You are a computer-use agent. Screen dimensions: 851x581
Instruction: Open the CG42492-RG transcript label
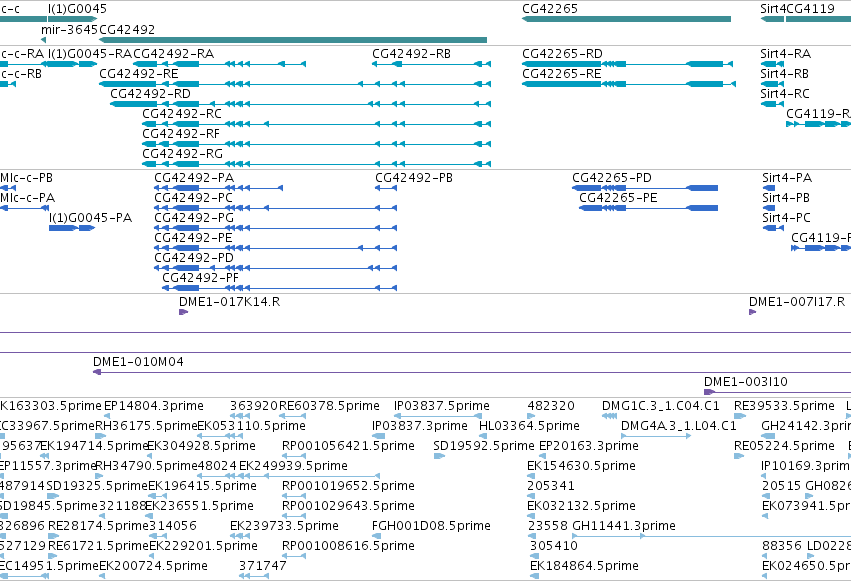[182, 154]
